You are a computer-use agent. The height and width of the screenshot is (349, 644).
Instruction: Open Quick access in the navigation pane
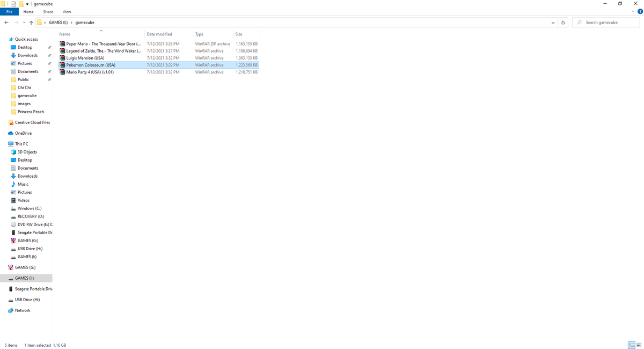point(26,39)
